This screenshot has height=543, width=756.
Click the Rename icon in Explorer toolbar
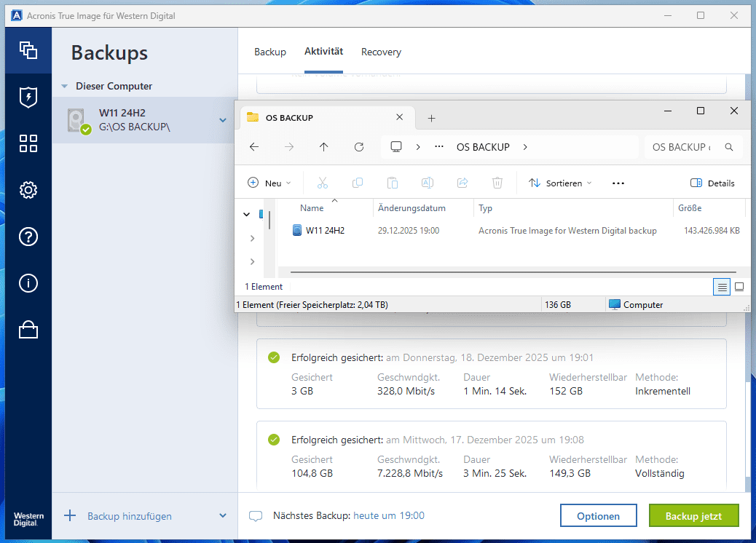point(428,183)
